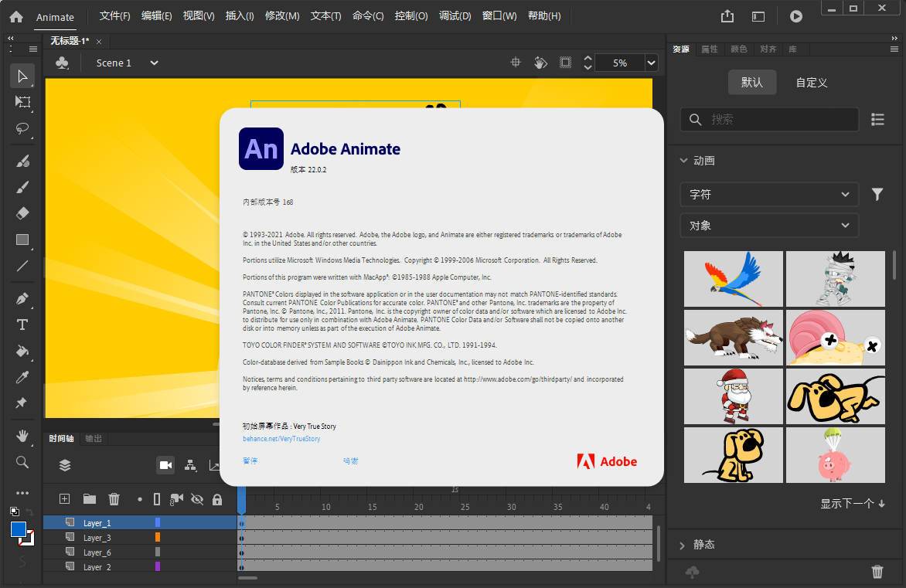Select the Asset Warp pin tool
906x588 pixels.
[22, 403]
